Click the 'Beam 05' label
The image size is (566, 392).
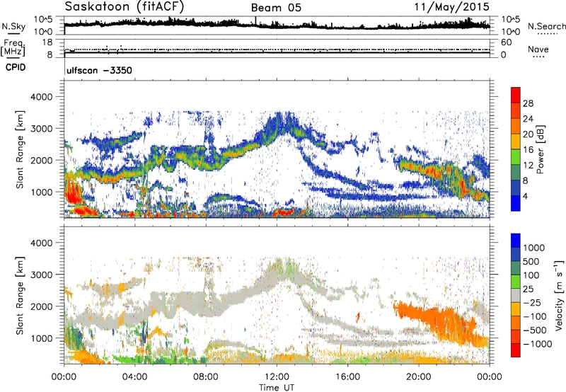point(276,8)
